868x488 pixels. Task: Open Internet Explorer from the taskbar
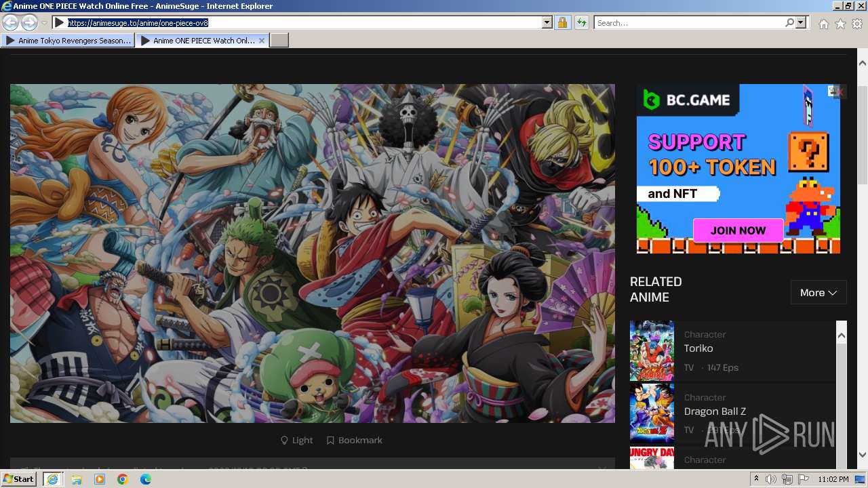click(x=52, y=479)
